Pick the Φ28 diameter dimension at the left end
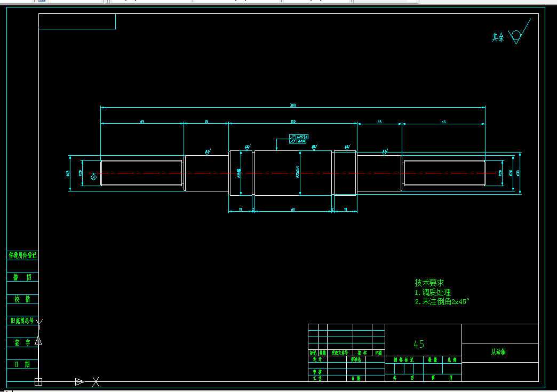 click(68, 173)
